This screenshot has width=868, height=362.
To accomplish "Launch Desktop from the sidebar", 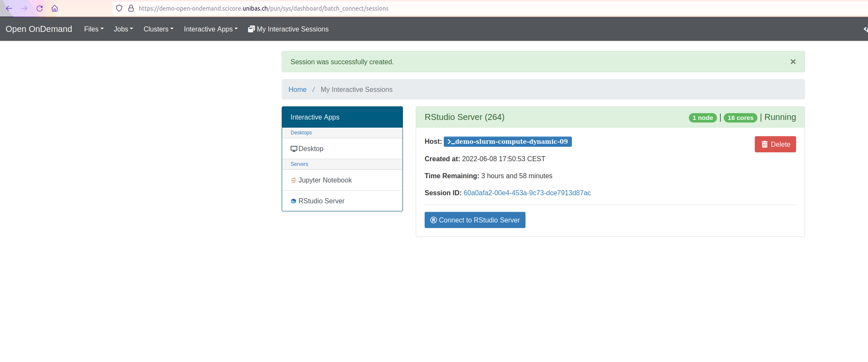I will (311, 149).
